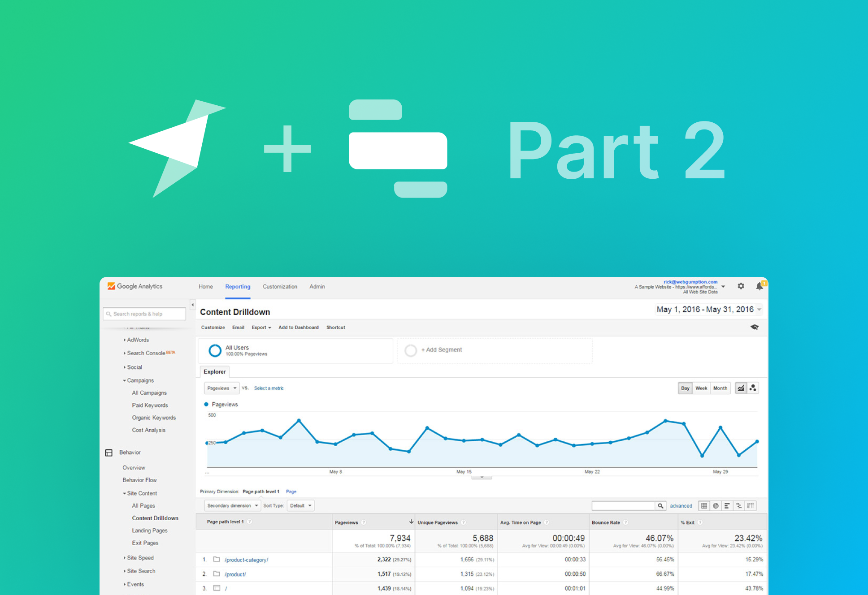Switch table to performance bar view
This screenshot has height=595, width=868.
(727, 506)
